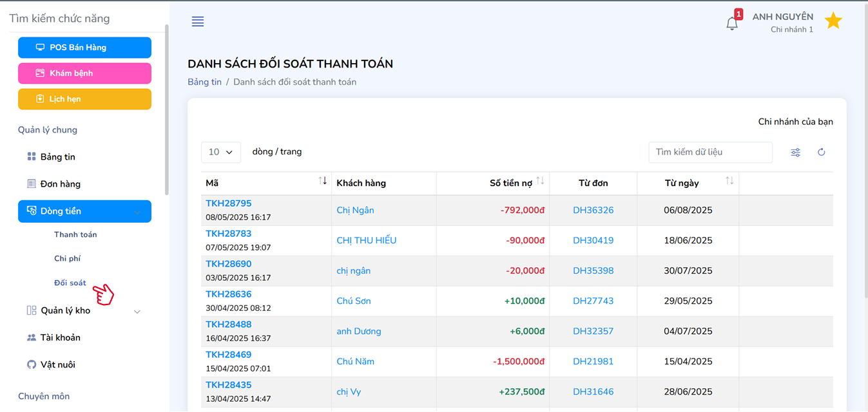This screenshot has width=868, height=412.
Task: Click the POS Bán Hàng button
Action: coord(84,48)
